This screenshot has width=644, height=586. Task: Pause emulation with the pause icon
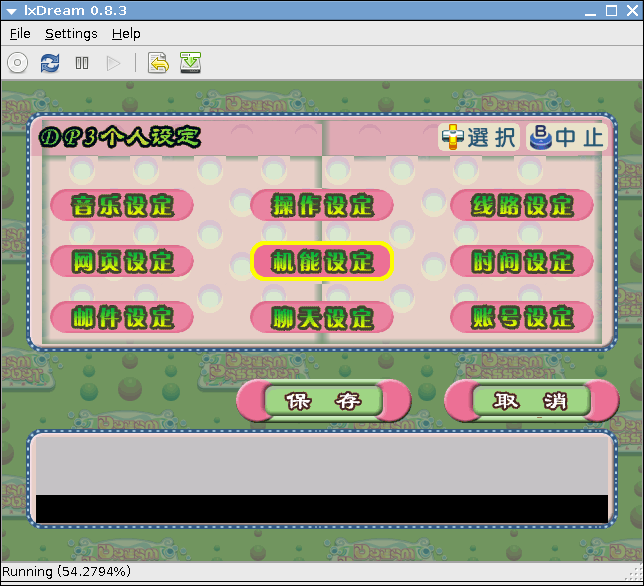click(82, 63)
